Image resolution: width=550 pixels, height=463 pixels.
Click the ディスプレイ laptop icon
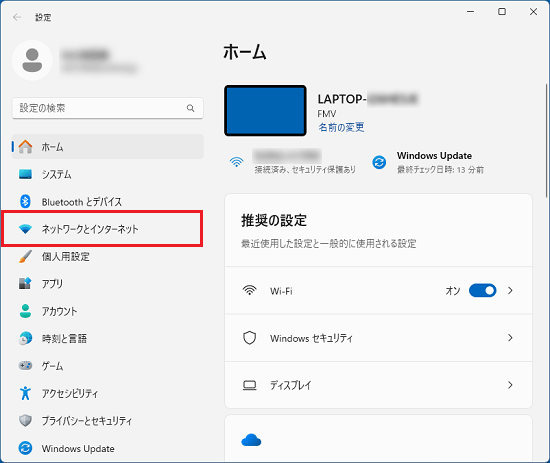tap(249, 385)
